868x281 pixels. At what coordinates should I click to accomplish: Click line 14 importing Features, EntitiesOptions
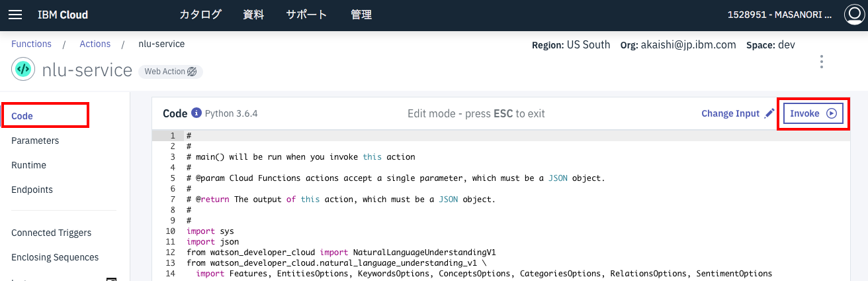click(484, 274)
